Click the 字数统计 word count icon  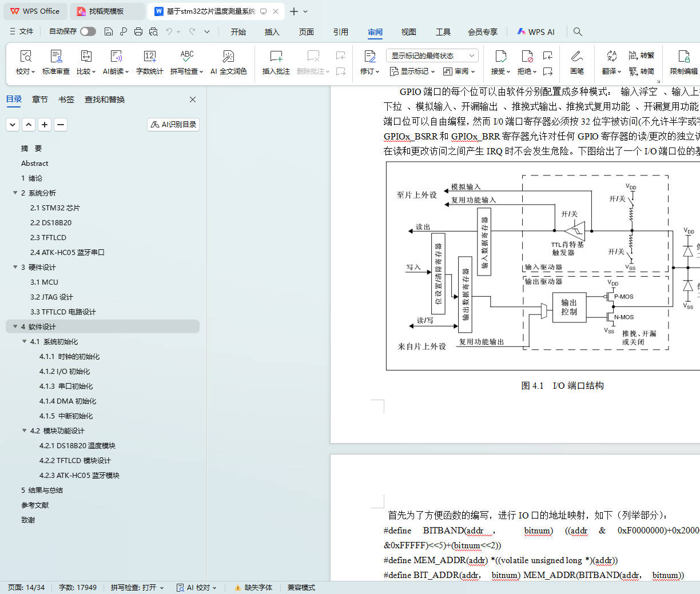point(149,56)
